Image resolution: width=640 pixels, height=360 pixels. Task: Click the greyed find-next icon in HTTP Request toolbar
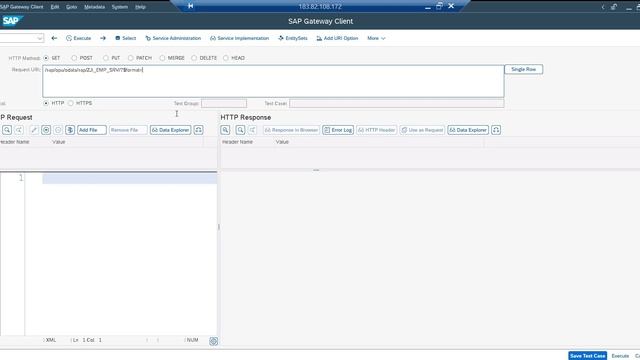[x=19, y=130]
